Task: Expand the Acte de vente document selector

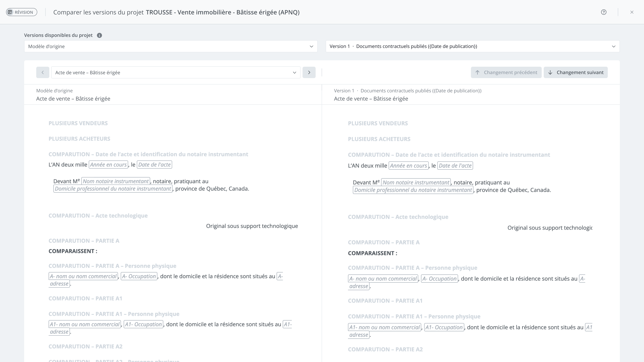Action: [x=175, y=72]
